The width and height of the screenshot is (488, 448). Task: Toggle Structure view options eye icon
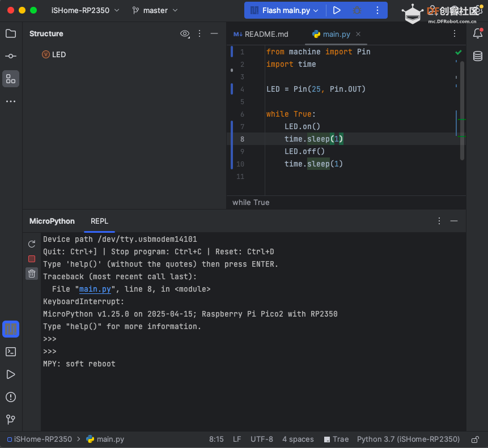tap(185, 33)
